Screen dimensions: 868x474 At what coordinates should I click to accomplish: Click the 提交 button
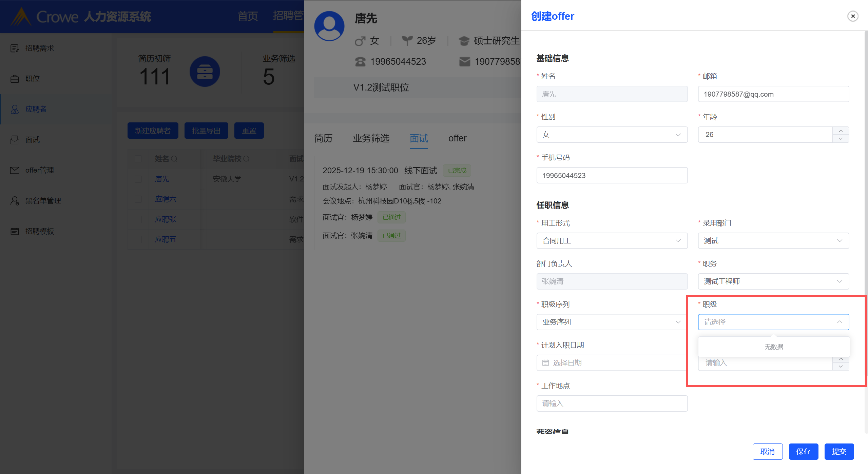point(838,452)
